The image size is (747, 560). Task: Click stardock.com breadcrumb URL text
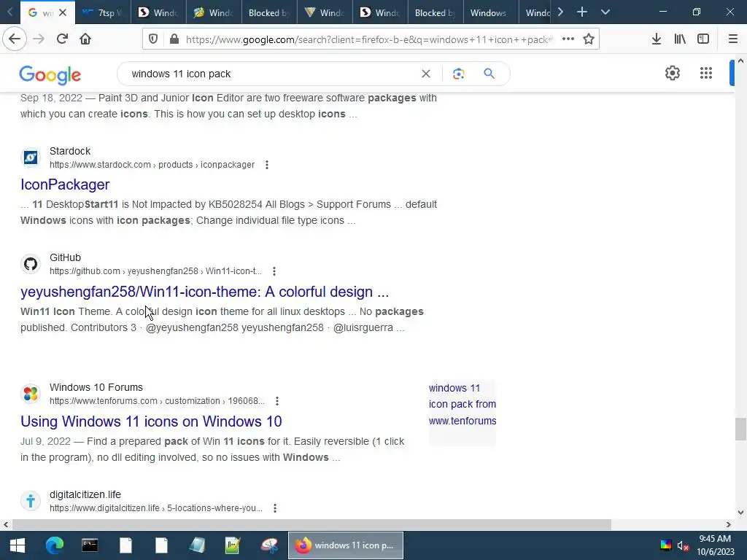152,165
